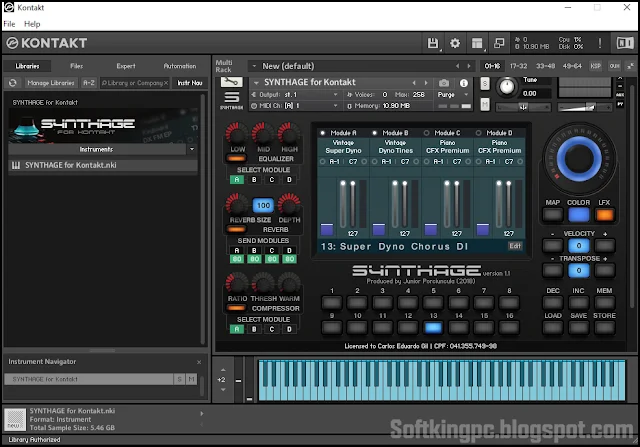This screenshot has height=447, width=640.
Task: Switch to the Files tab
Action: point(76,66)
